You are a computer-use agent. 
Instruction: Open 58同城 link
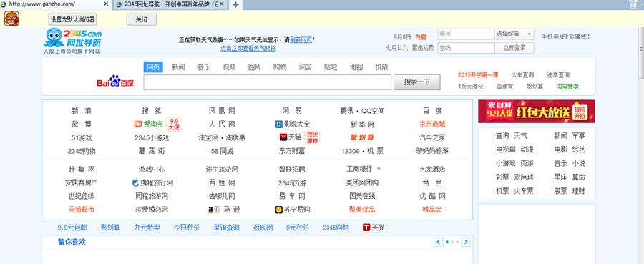[x=222, y=151]
